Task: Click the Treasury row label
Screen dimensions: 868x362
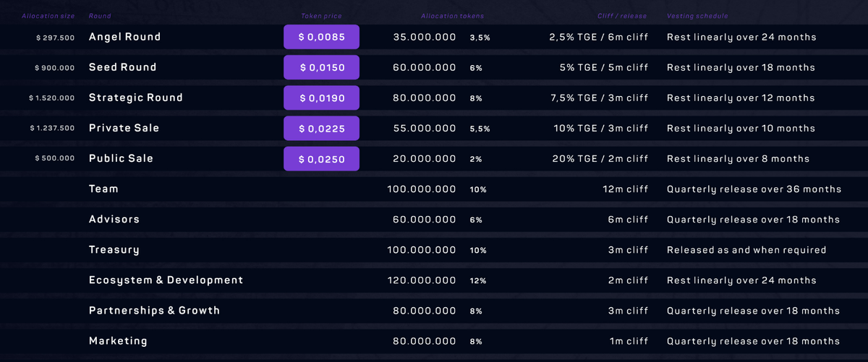Action: (114, 250)
